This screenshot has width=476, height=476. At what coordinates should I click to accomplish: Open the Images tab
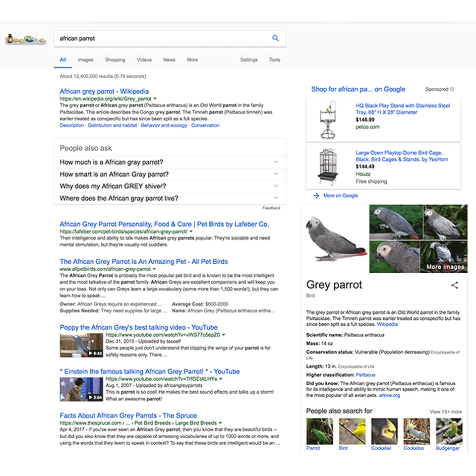coord(85,60)
